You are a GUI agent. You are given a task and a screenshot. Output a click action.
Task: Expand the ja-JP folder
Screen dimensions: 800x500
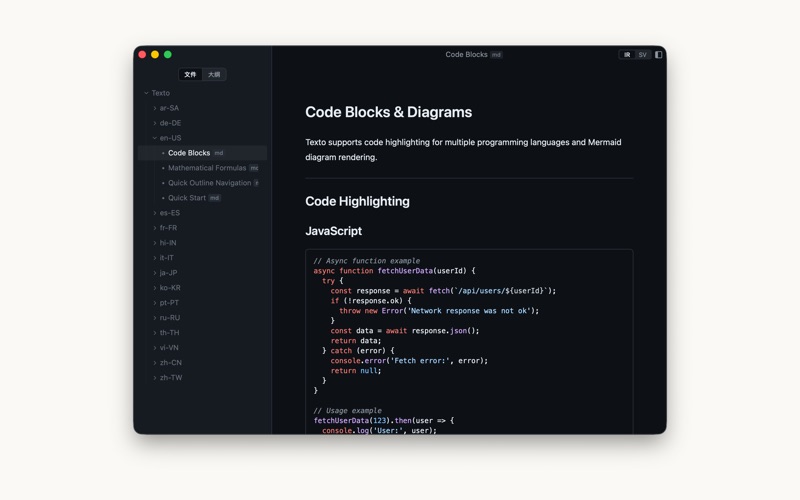155,272
